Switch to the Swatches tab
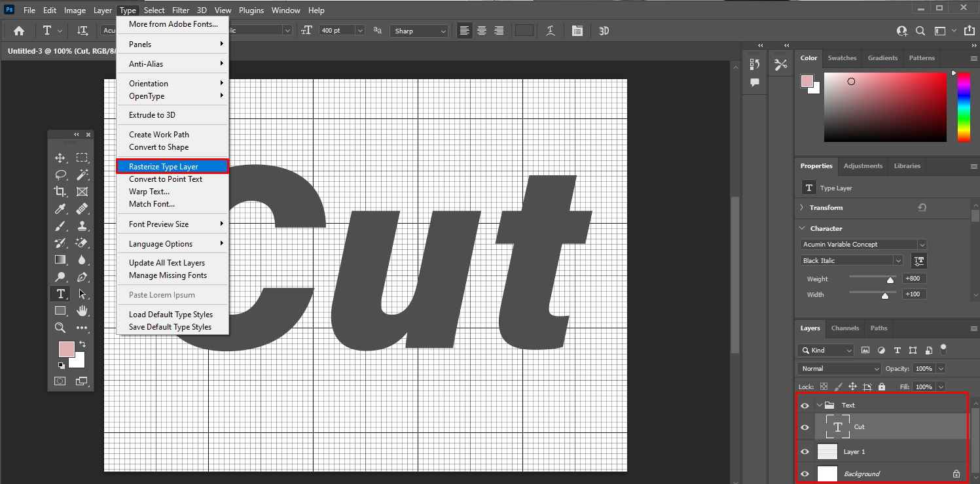 pos(842,58)
